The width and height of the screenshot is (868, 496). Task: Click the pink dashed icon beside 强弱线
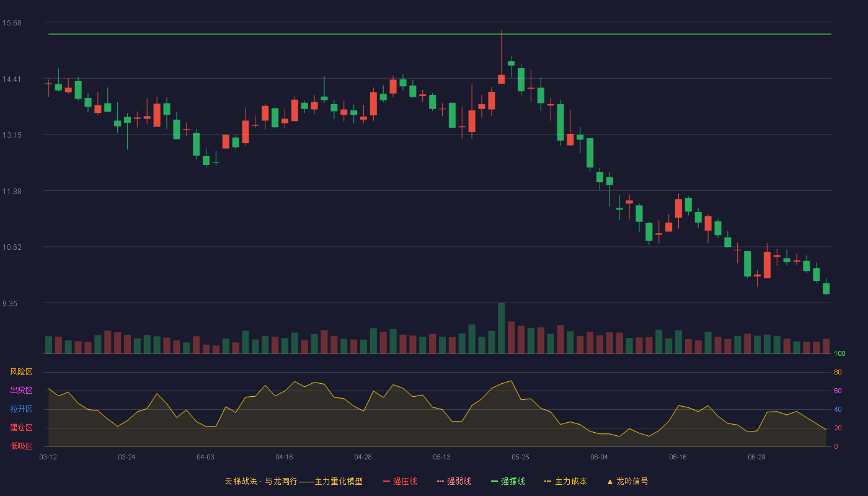(441, 482)
